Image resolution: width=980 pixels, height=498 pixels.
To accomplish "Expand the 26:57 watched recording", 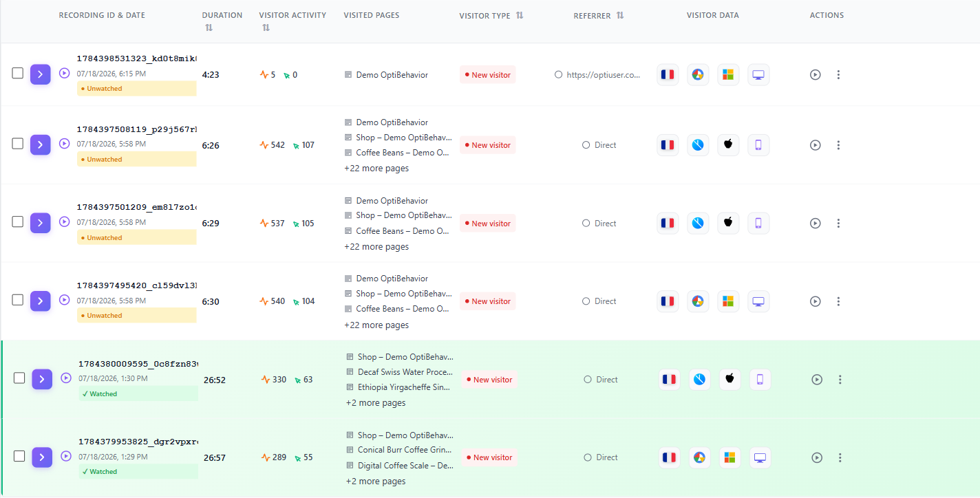I will click(42, 457).
